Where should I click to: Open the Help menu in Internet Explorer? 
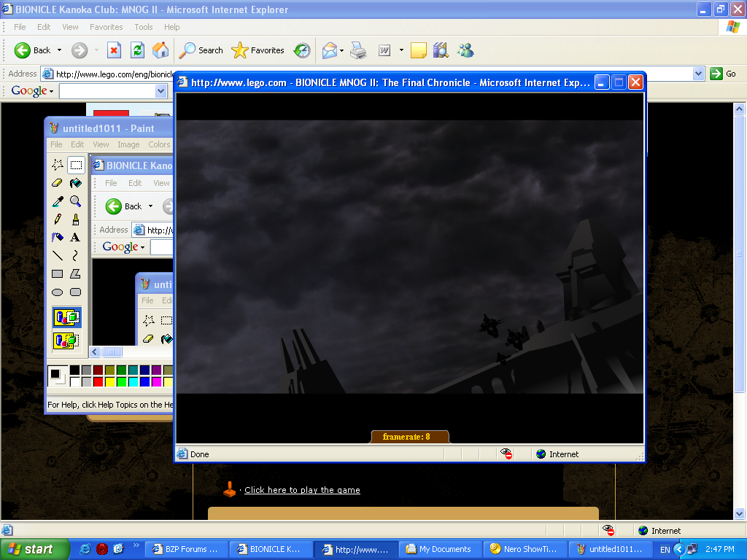(x=172, y=27)
